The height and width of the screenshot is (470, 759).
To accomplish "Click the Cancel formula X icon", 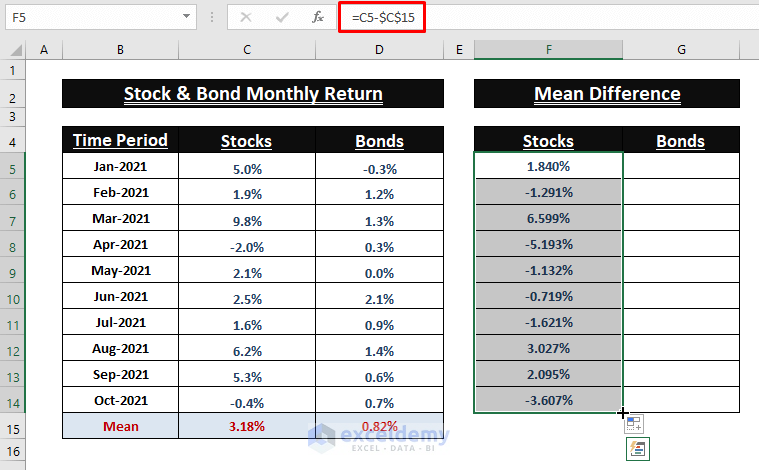I will point(246,17).
